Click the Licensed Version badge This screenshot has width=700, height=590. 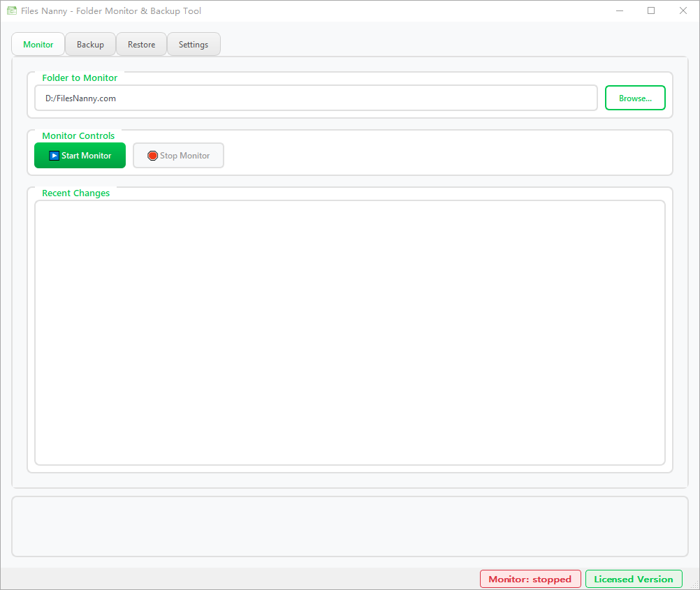(x=634, y=579)
